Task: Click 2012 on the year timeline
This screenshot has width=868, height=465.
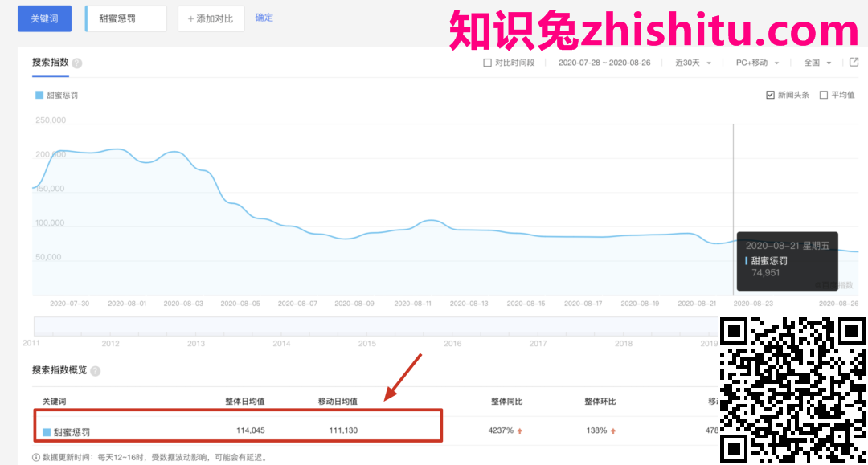Action: point(110,344)
